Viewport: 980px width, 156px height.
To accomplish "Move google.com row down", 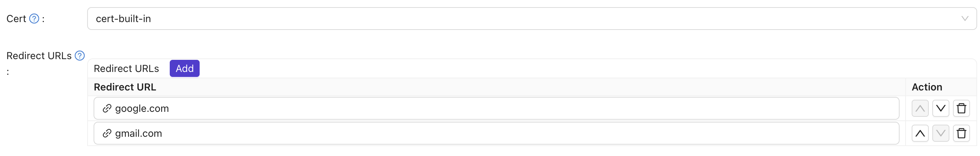I will [941, 108].
